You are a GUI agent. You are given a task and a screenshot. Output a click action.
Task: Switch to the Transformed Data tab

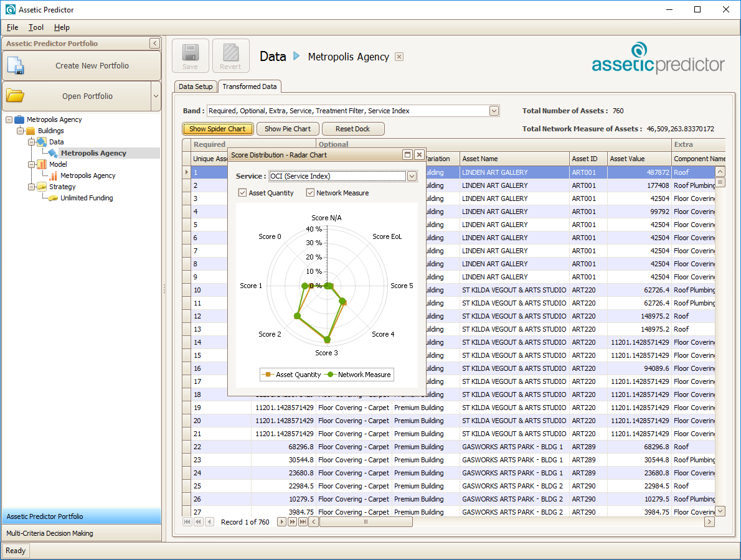(x=250, y=86)
